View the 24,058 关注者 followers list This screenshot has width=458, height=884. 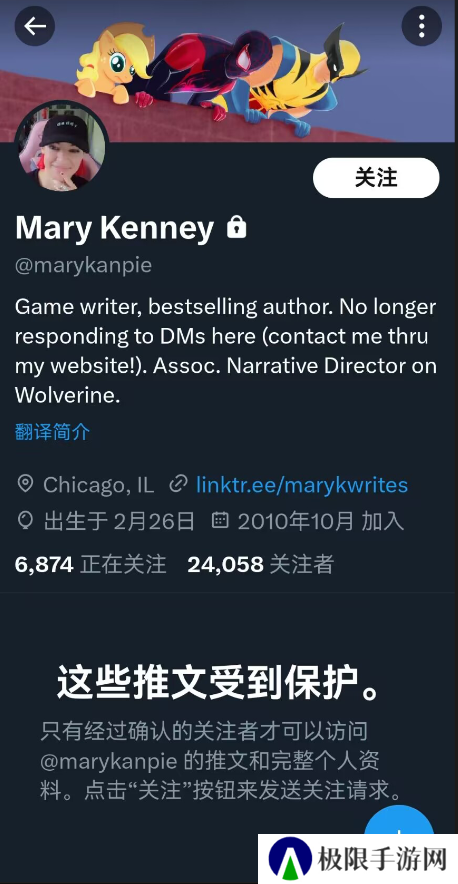[x=261, y=564]
